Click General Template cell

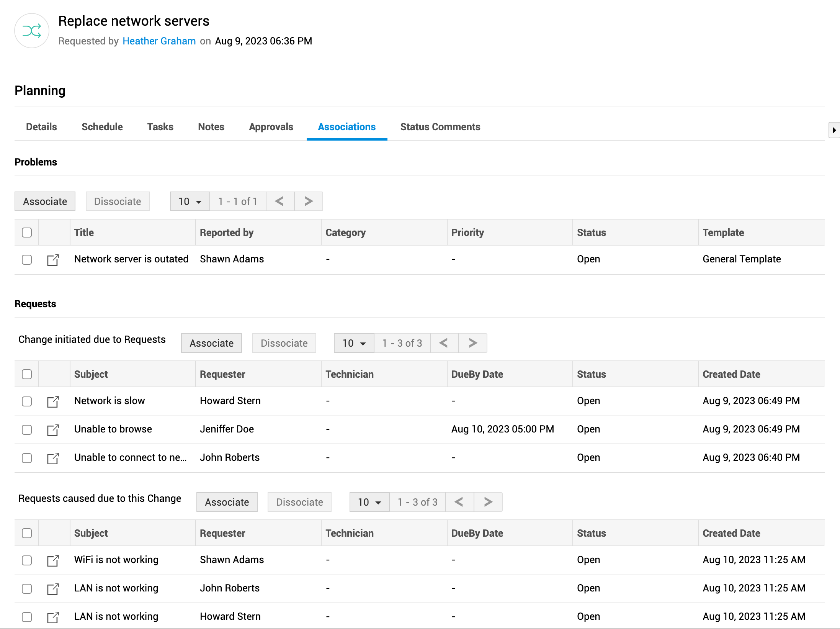click(742, 259)
